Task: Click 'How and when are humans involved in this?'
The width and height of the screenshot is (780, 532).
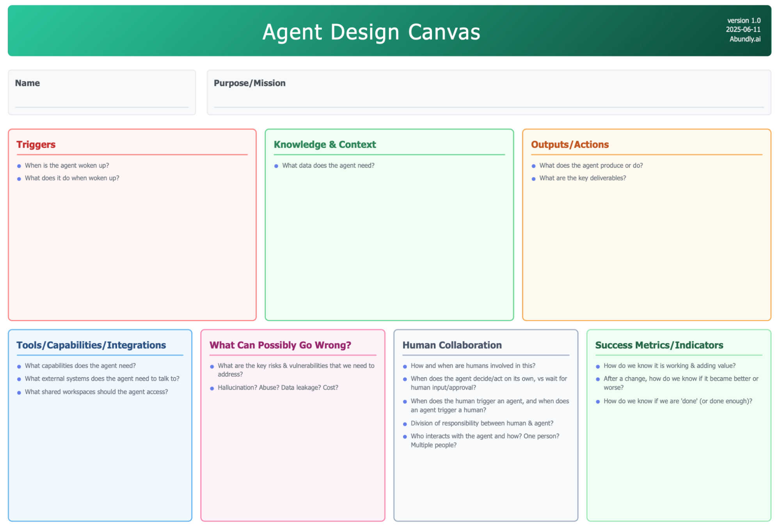Action: [x=473, y=366]
